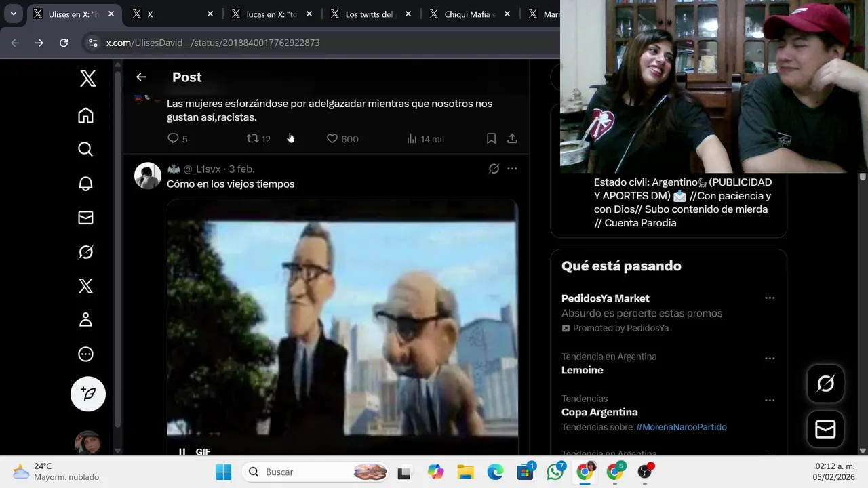Go to Home in the X sidebar
Image resolution: width=868 pixels, height=488 pixels.
[85, 115]
